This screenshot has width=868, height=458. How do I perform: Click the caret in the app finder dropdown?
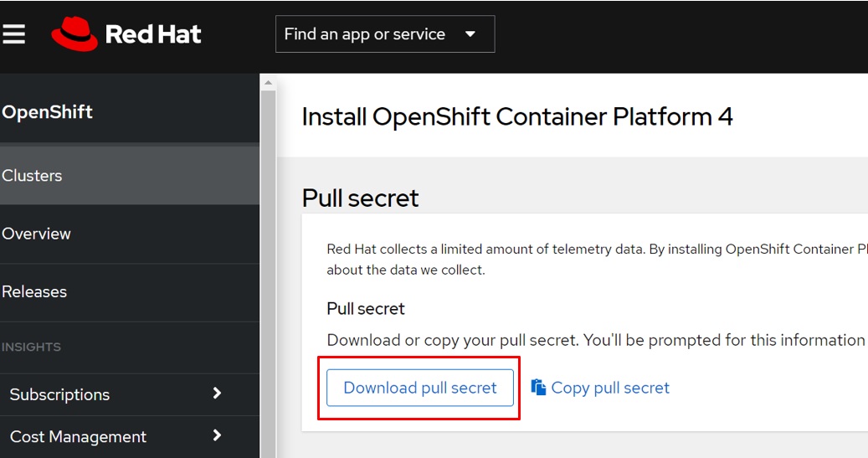pyautogui.click(x=470, y=34)
